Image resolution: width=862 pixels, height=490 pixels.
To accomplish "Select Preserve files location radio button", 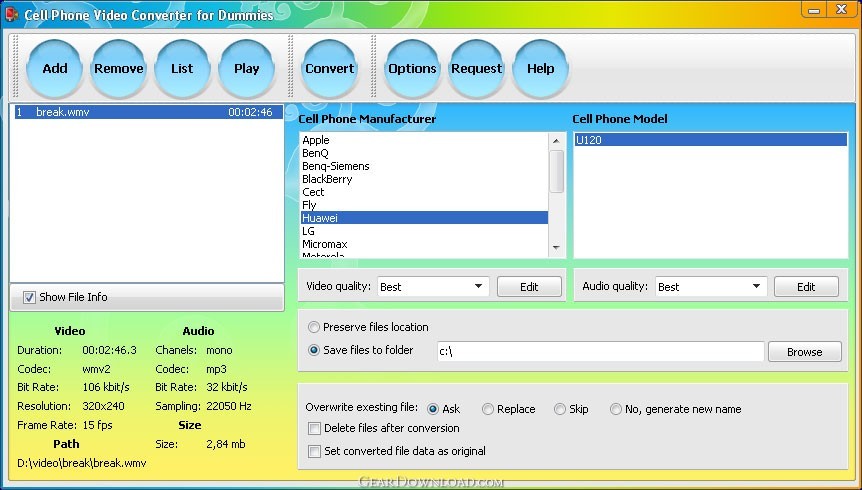I will coord(314,327).
